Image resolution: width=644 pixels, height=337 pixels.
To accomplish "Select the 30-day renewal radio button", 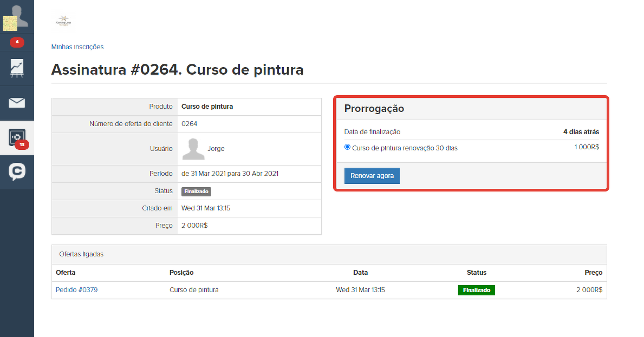I will (348, 147).
